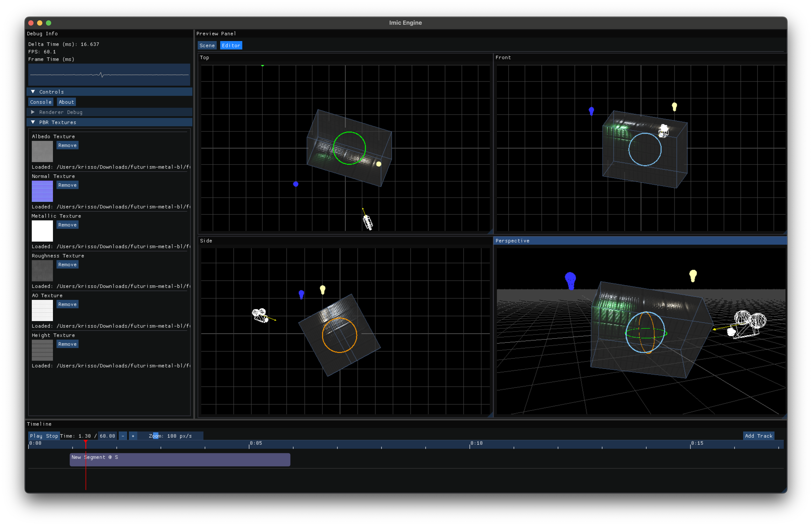The width and height of the screenshot is (812, 526).
Task: Click the blue light bulb in Perspective view
Action: tap(570, 280)
